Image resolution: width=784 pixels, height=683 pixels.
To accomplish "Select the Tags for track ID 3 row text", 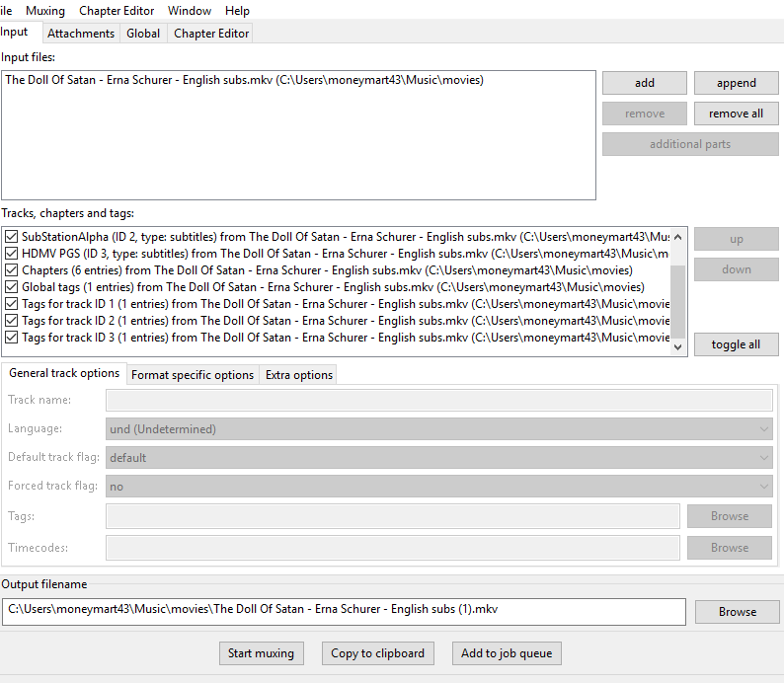I will coord(346,338).
